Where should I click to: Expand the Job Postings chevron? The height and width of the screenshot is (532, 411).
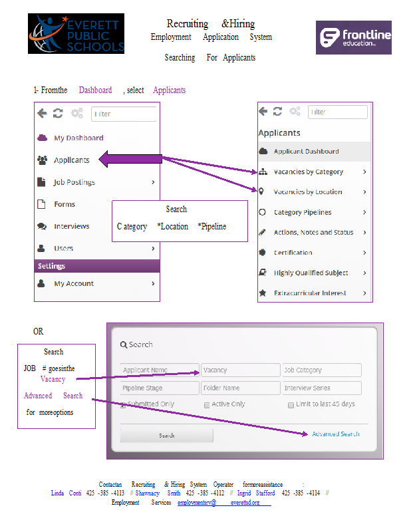[153, 182]
